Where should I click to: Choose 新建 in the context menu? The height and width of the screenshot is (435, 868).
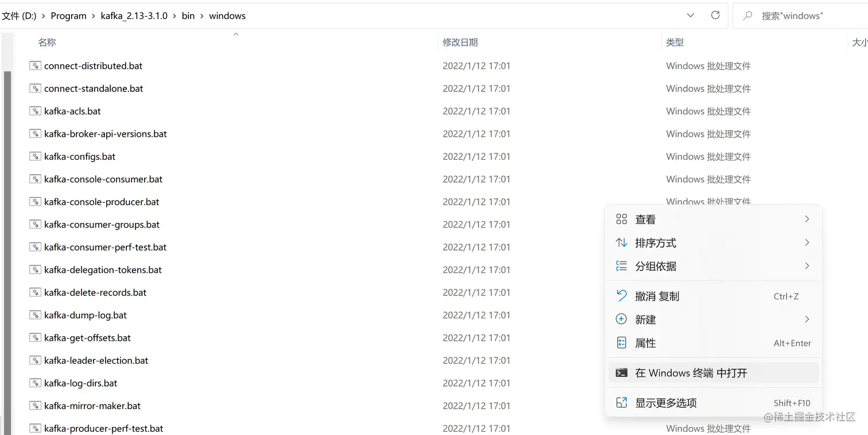[714, 319]
